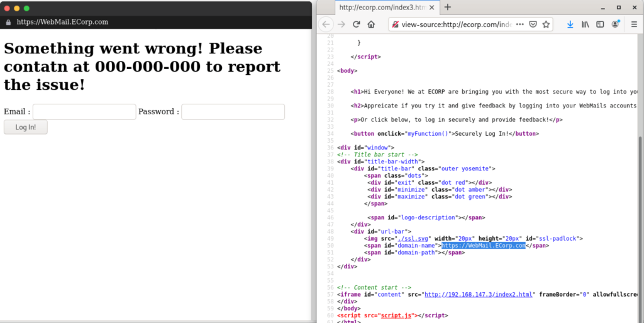Click the div id="window" source line
This screenshot has width=644, height=323.
coord(365,147)
